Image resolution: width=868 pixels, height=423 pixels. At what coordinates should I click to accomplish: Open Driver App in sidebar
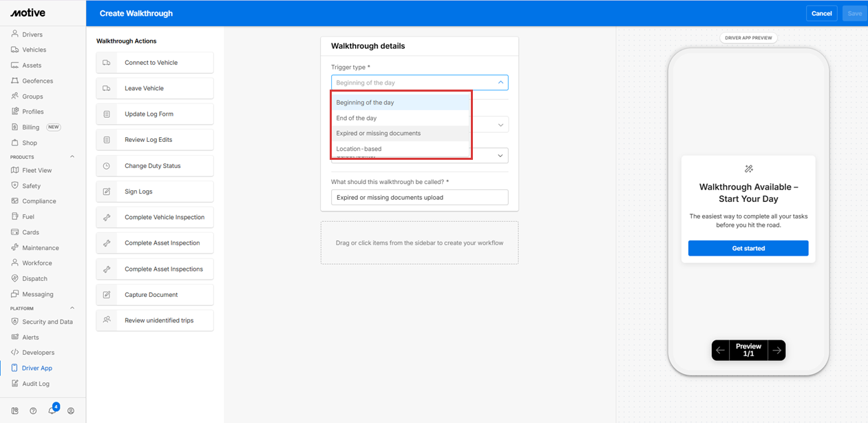pyautogui.click(x=37, y=368)
